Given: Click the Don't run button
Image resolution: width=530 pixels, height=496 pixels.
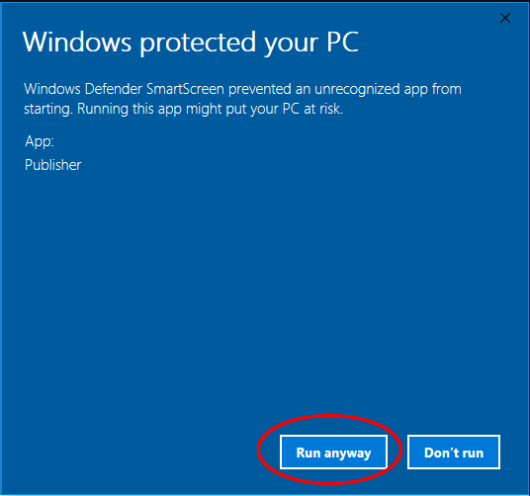Looking at the screenshot, I should pos(454,452).
